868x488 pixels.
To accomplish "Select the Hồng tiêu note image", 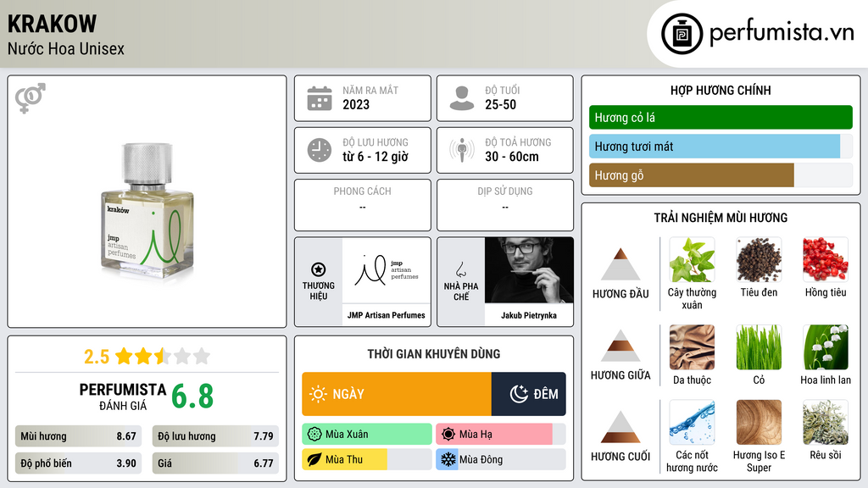I will 826,260.
